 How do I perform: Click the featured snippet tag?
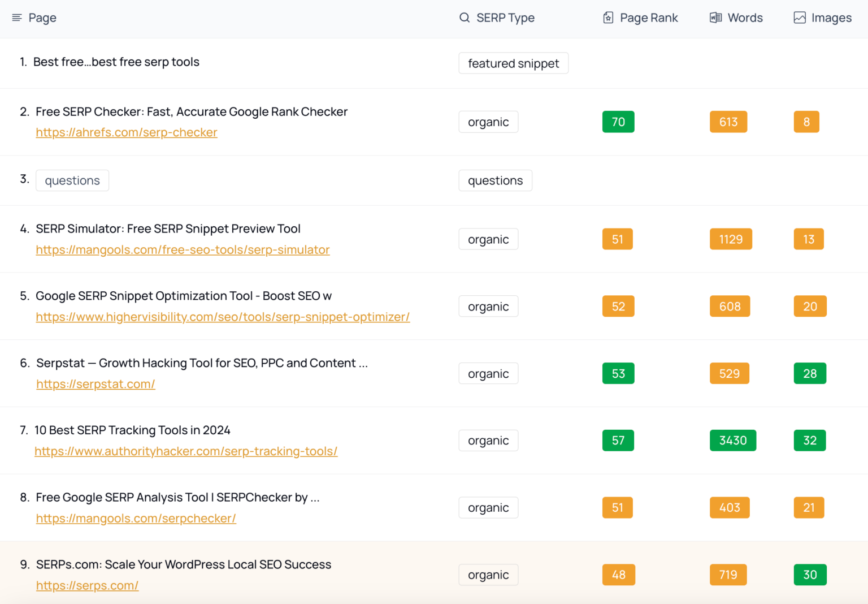pyautogui.click(x=513, y=63)
